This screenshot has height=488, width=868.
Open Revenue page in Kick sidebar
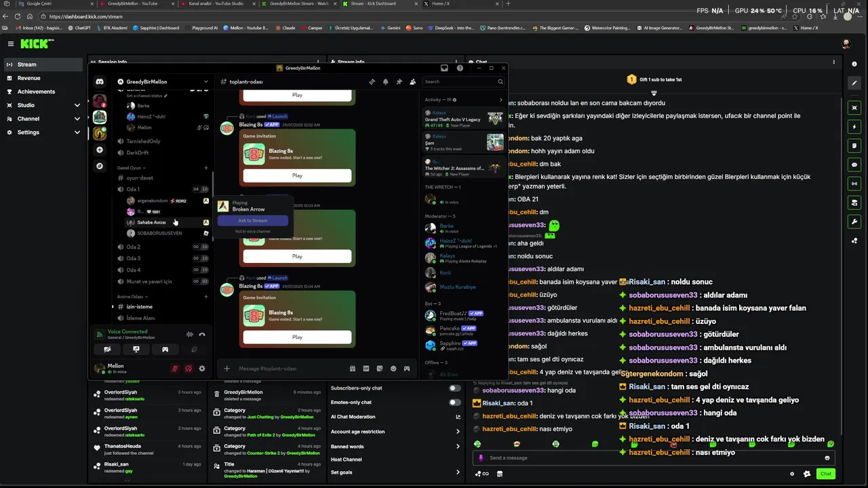coord(43,78)
